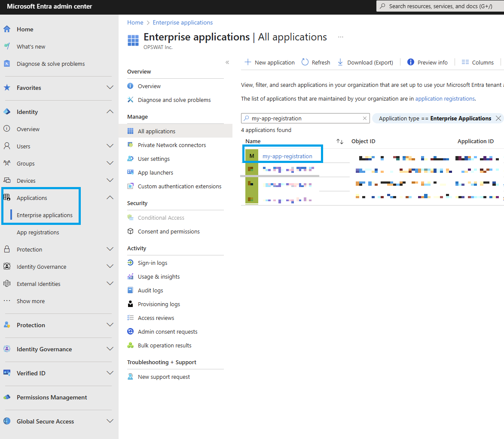Click the Enterprise applications grid header icon
Image resolution: width=504 pixels, height=439 pixels.
click(133, 40)
